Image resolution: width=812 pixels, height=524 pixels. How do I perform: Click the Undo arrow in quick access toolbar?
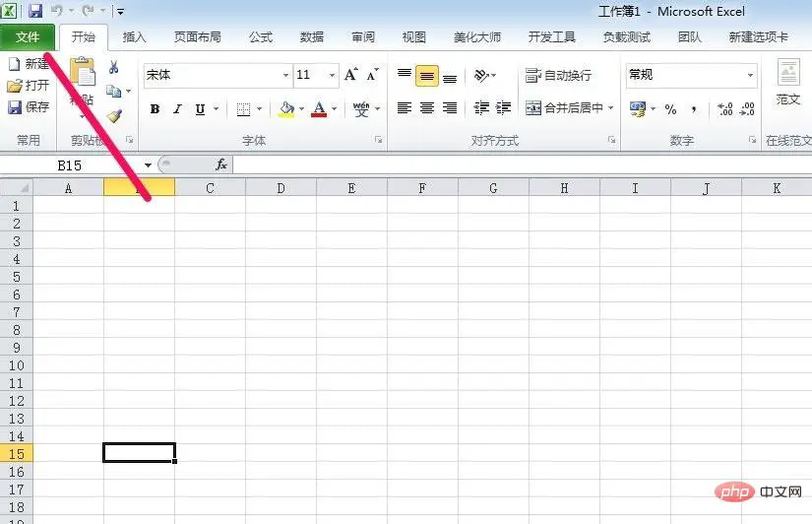(x=57, y=11)
